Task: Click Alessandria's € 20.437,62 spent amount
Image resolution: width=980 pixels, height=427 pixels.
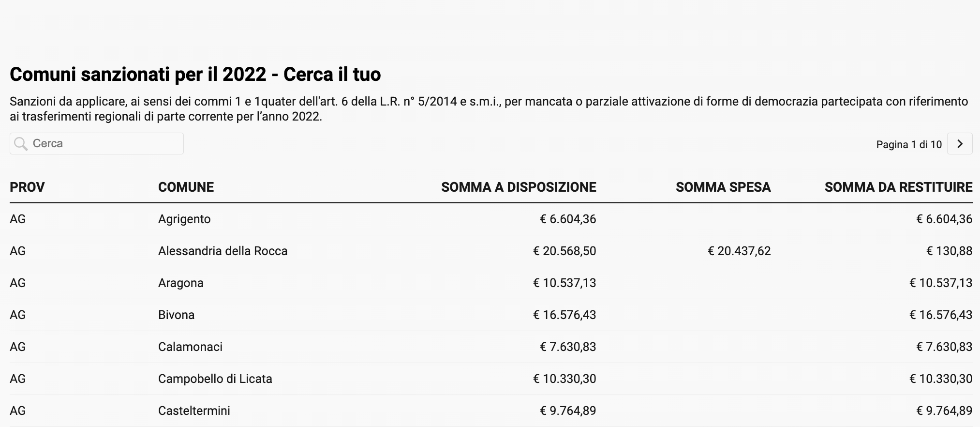Action: click(x=739, y=251)
